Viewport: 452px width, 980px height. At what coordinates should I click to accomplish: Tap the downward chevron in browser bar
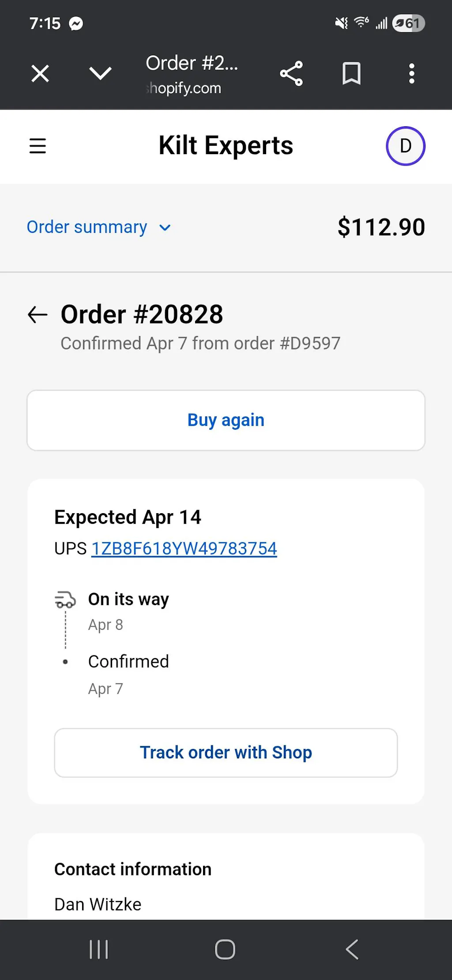[100, 73]
